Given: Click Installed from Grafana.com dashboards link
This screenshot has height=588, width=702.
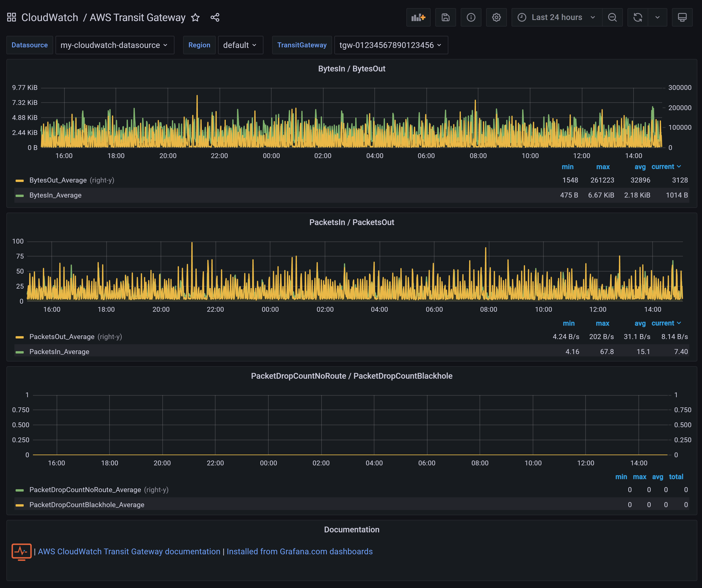Looking at the screenshot, I should click(299, 551).
